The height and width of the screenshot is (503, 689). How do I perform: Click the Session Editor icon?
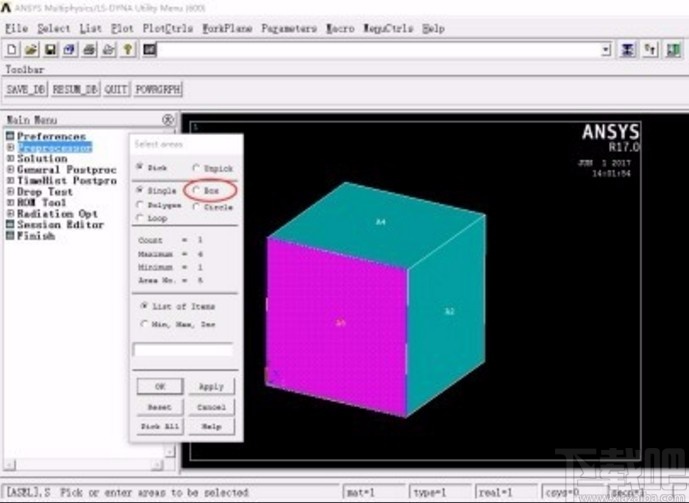(10, 224)
